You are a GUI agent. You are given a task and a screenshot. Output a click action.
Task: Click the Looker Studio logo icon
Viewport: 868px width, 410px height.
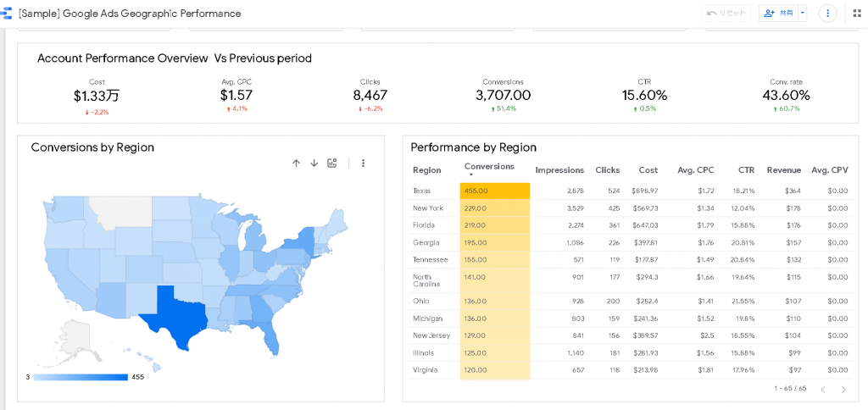point(7,14)
